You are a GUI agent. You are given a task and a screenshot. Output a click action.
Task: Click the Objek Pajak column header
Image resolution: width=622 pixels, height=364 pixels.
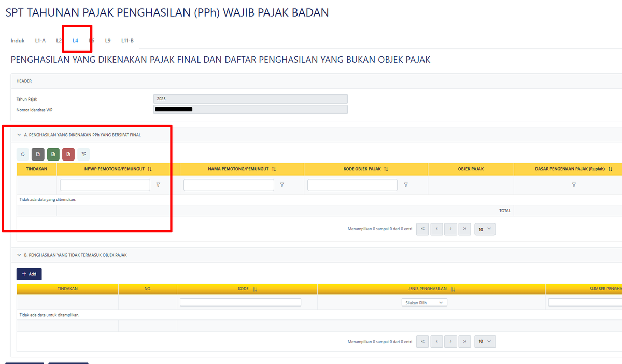point(471,169)
